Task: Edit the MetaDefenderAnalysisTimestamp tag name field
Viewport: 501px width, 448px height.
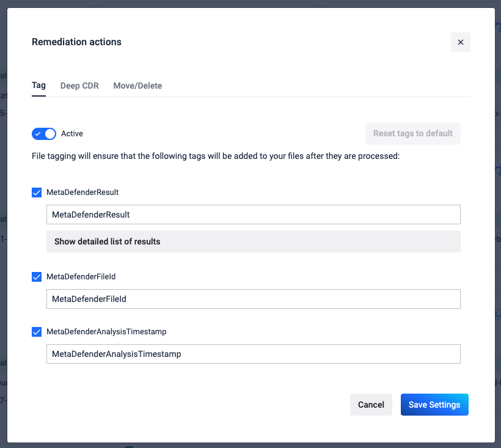Action: 254,354
